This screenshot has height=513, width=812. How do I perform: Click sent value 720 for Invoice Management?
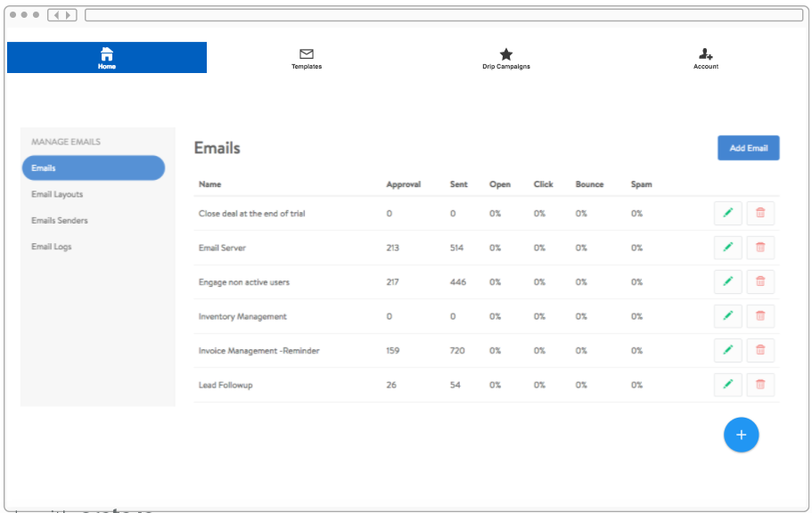pos(457,350)
